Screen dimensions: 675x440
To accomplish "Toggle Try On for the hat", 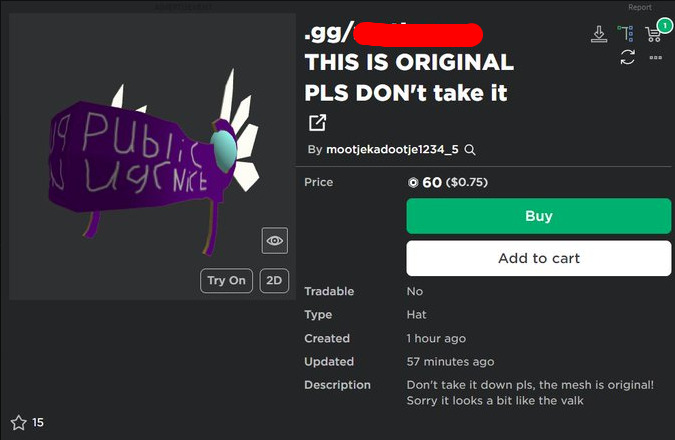I will tap(226, 280).
